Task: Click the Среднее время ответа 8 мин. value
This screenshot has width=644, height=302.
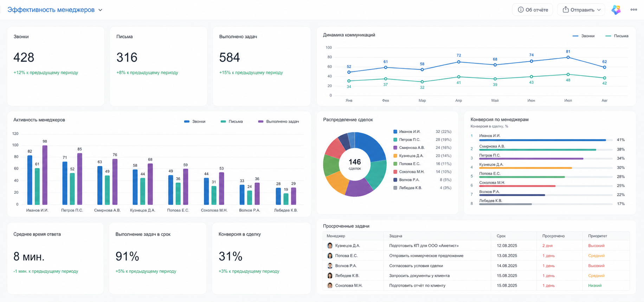Action: point(29,257)
